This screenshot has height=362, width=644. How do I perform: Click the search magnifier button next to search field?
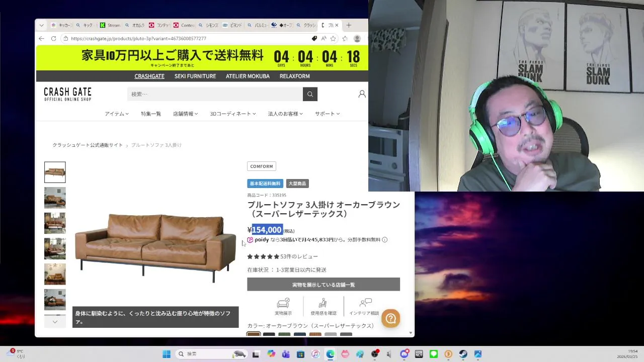pyautogui.click(x=310, y=94)
